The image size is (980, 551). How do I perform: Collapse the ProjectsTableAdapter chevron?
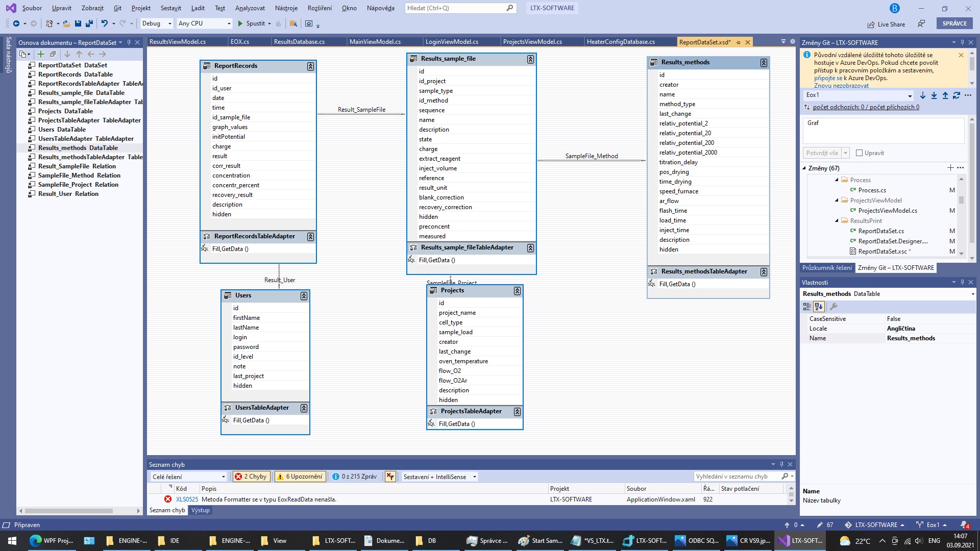point(517,412)
